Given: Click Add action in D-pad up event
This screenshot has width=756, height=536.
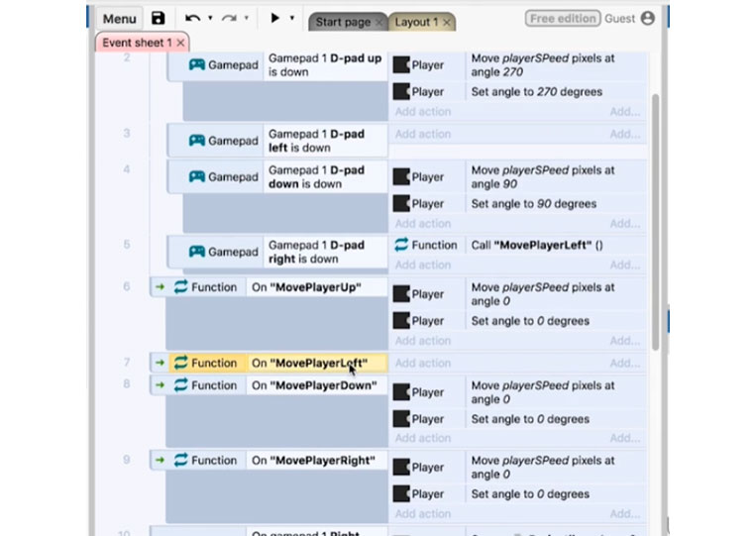Looking at the screenshot, I should tap(423, 111).
